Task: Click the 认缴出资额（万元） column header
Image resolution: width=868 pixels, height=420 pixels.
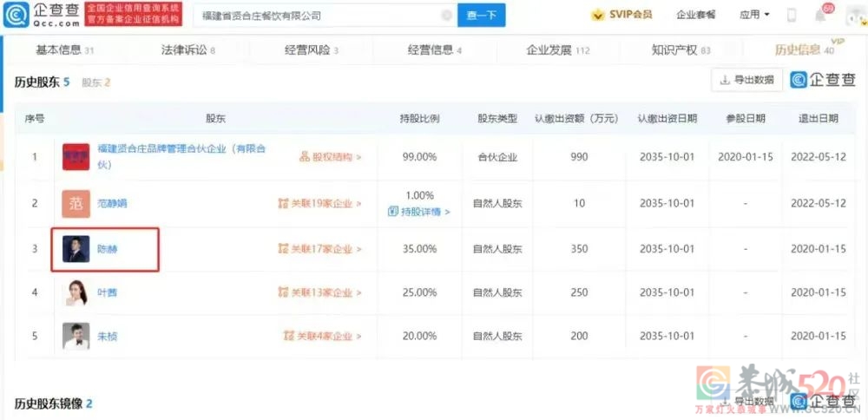Action: point(576,118)
